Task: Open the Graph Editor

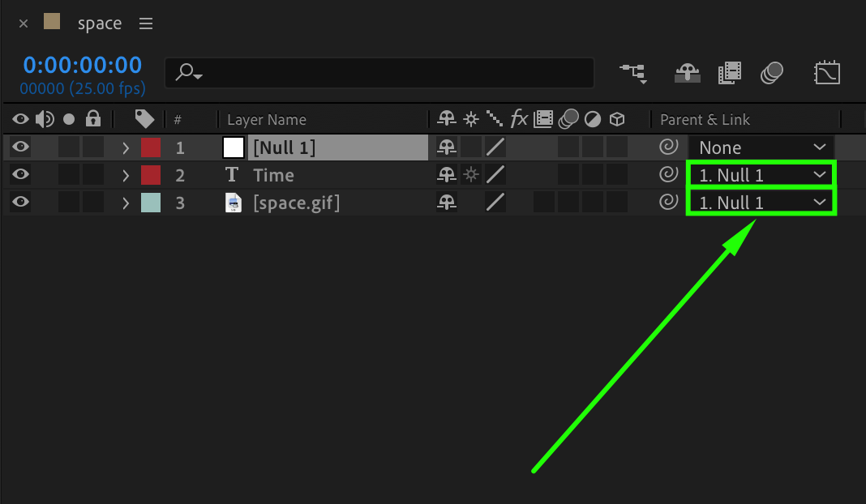Action: click(x=827, y=73)
